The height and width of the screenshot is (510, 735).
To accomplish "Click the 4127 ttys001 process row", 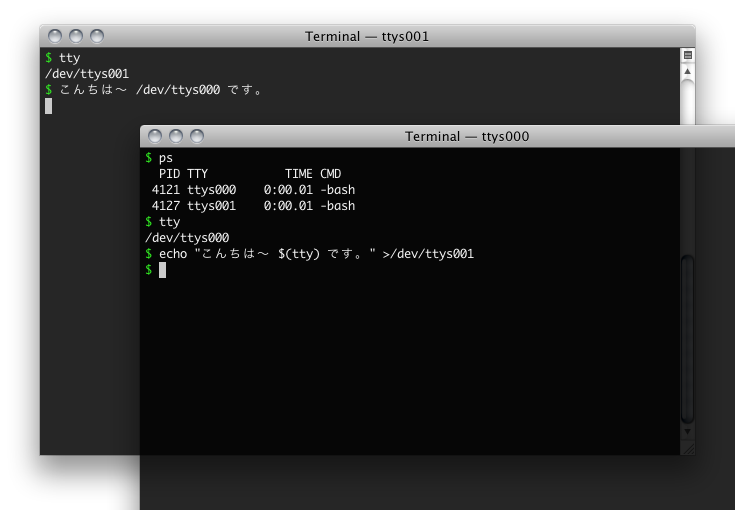I will [x=253, y=206].
